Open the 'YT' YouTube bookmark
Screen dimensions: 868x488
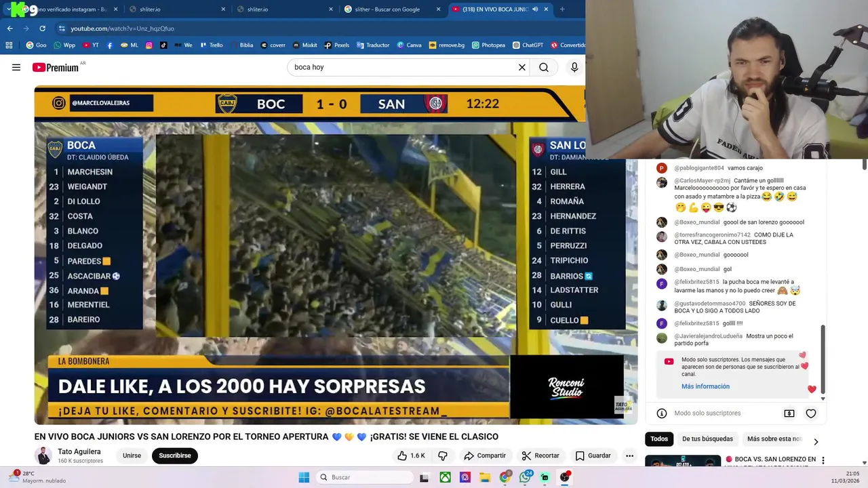click(91, 45)
